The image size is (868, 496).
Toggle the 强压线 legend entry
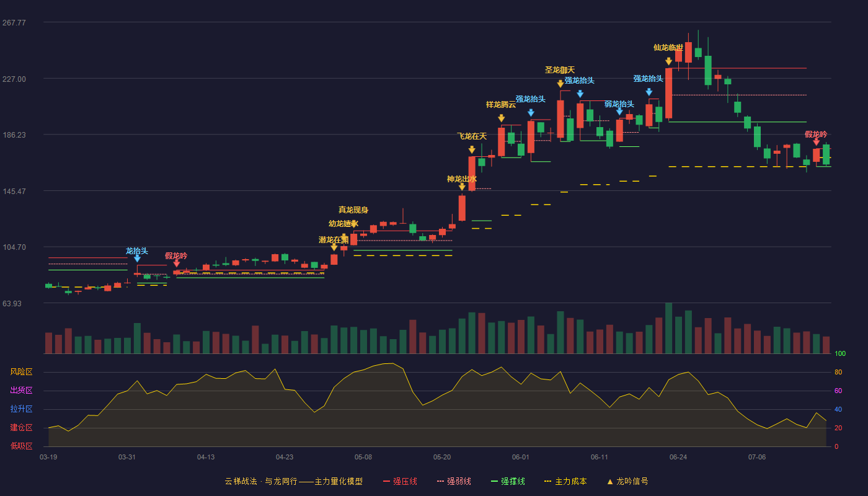click(x=400, y=481)
